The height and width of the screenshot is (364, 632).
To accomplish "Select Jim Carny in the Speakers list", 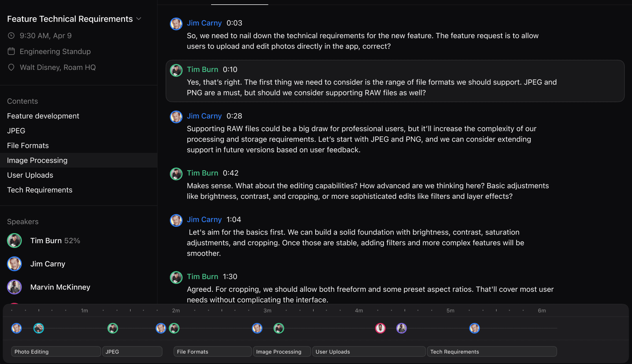I will tap(48, 264).
